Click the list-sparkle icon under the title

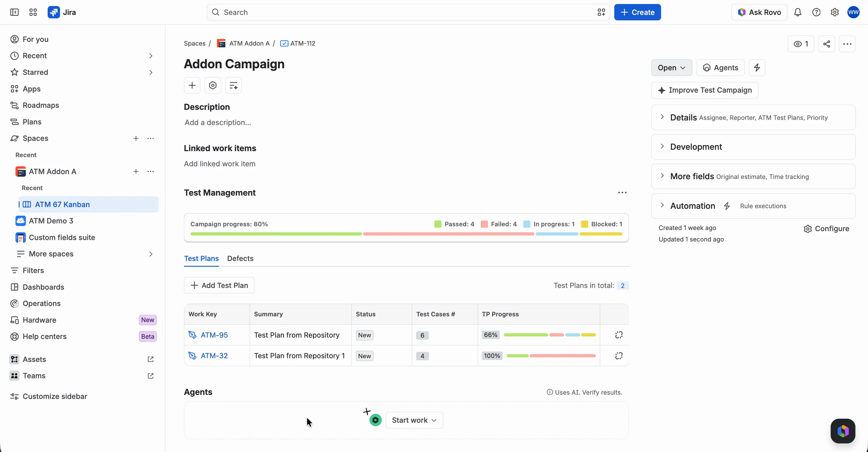point(234,85)
